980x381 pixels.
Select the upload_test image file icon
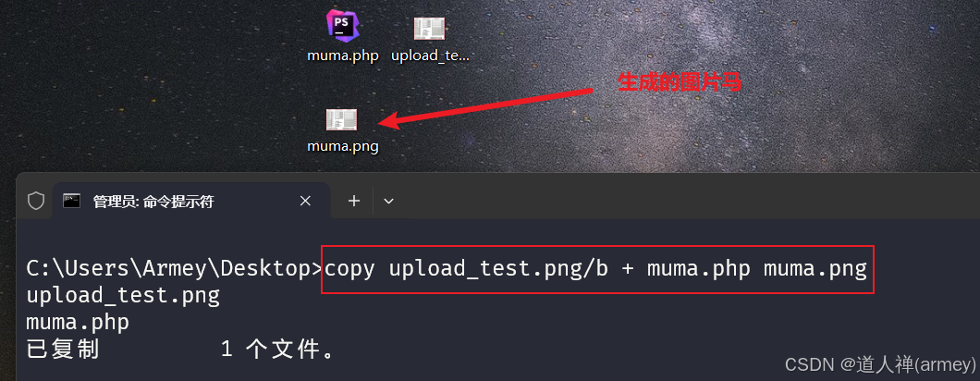pos(429,29)
